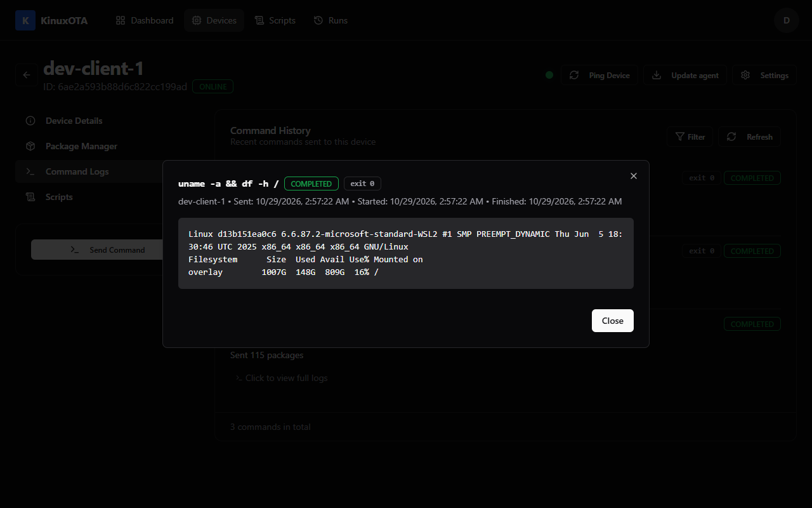Open the Runs nav item
The image size is (812, 508).
click(331, 20)
